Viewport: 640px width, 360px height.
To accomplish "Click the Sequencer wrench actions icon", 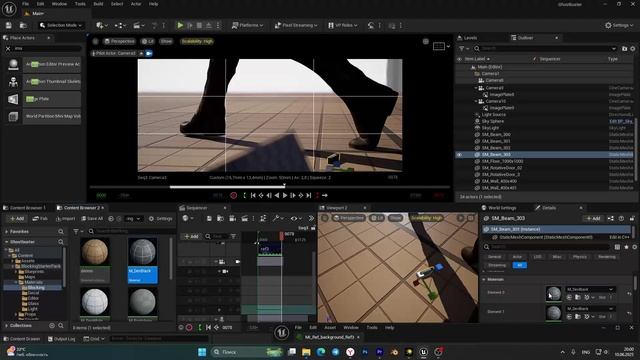I will 276,219.
